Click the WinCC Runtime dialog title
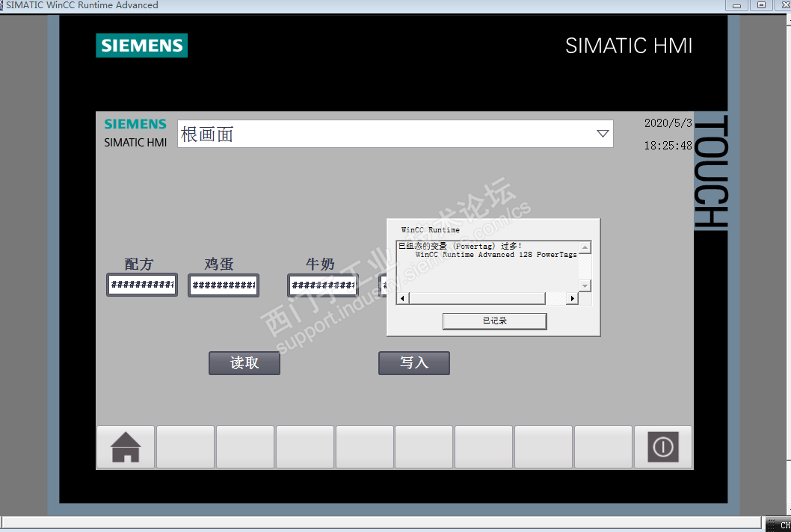 pyautogui.click(x=431, y=230)
